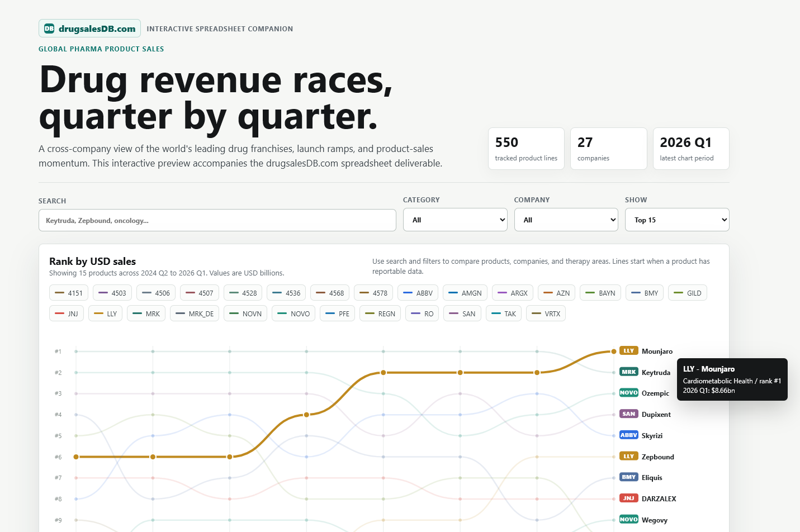Click the AZN company legend chip
Image resolution: width=800 pixels, height=532 pixels.
(x=557, y=293)
